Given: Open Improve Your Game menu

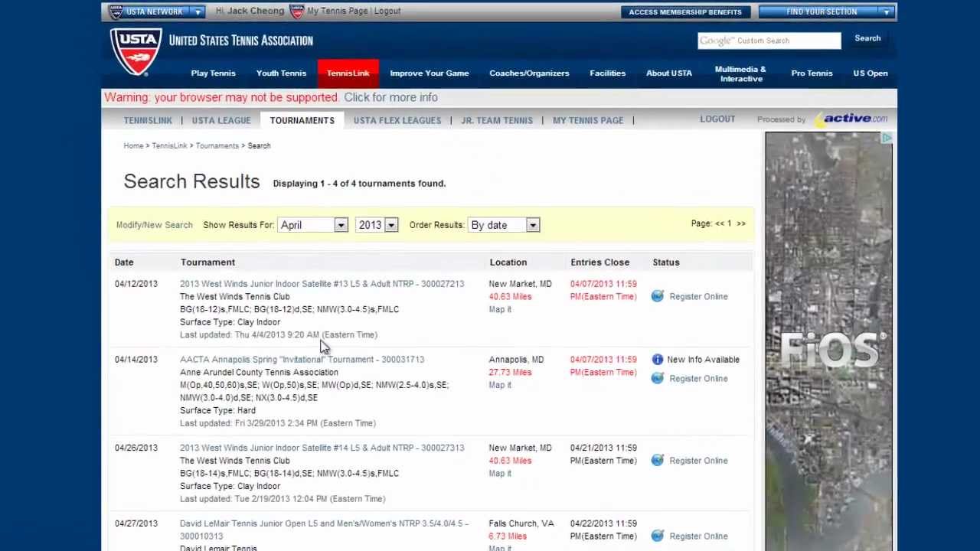Looking at the screenshot, I should coord(429,73).
